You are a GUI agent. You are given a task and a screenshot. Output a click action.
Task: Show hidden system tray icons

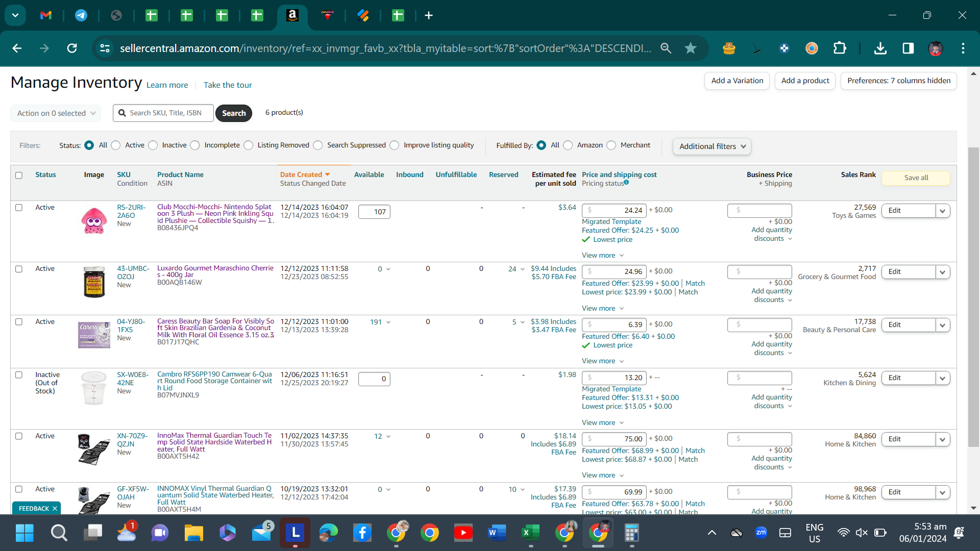click(x=712, y=533)
